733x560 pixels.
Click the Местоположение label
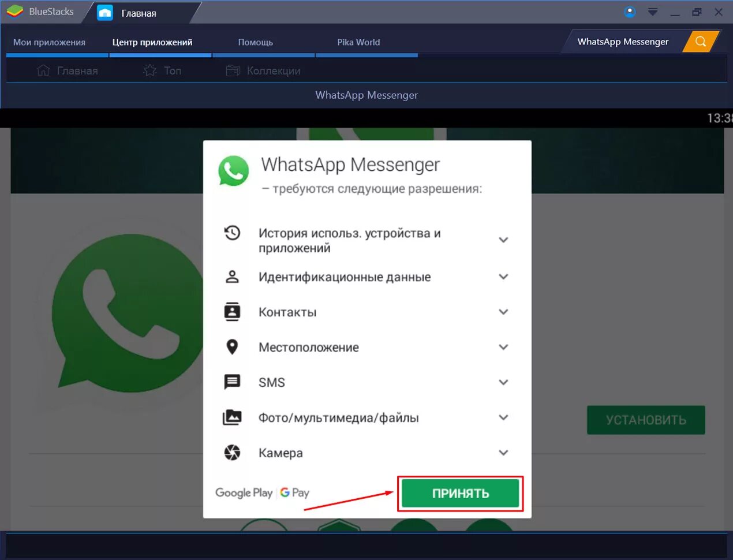click(309, 348)
